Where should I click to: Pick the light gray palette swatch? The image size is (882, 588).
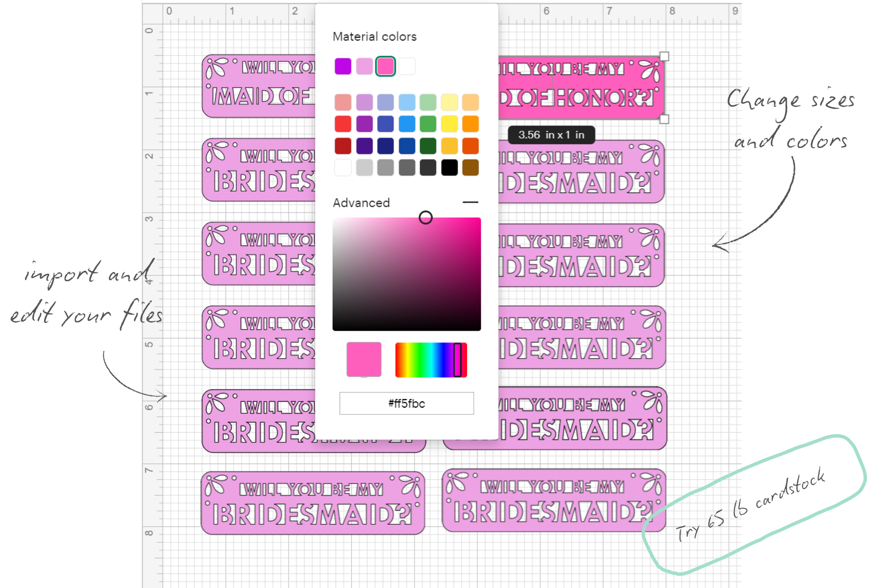click(364, 168)
